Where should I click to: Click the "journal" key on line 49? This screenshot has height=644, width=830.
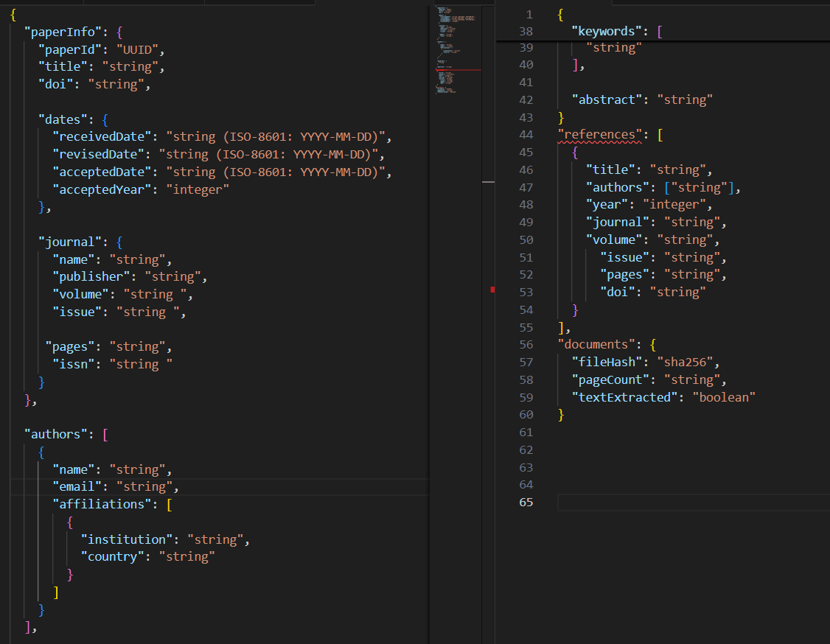pyautogui.click(x=617, y=223)
